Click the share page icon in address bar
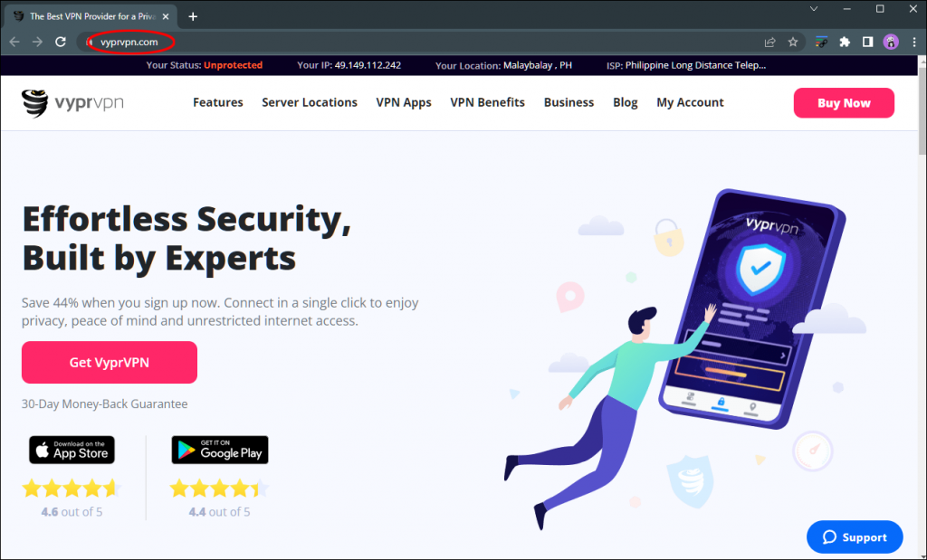The width and height of the screenshot is (927, 560). coord(769,42)
